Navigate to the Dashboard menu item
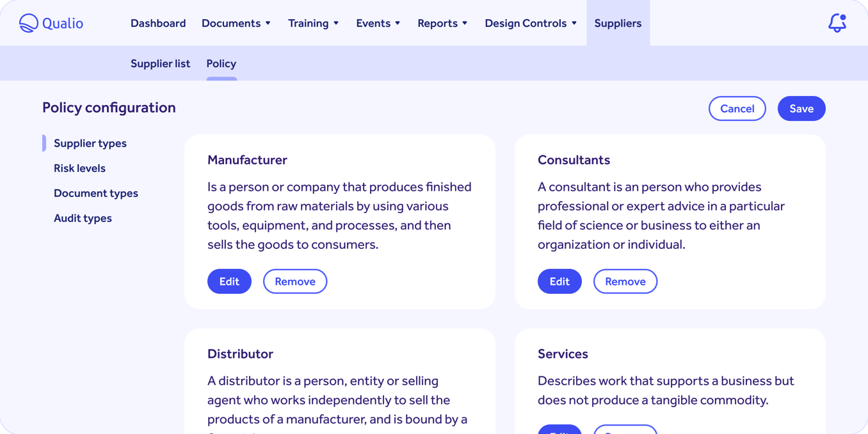The width and height of the screenshot is (868, 434). (158, 22)
